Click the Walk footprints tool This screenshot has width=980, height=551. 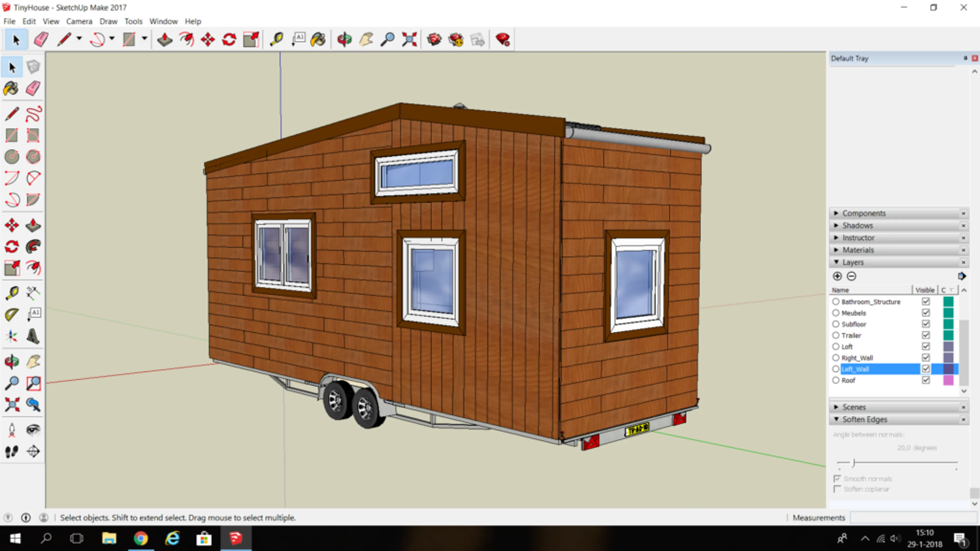(12, 452)
